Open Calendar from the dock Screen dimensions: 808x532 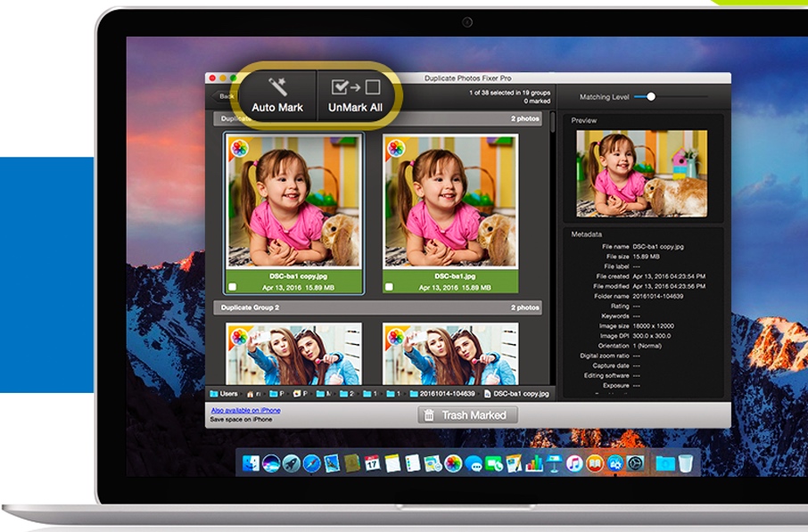coord(373,462)
